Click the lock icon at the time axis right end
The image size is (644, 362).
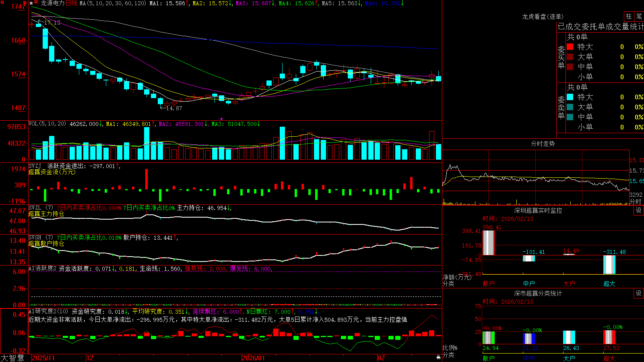(x=438, y=357)
